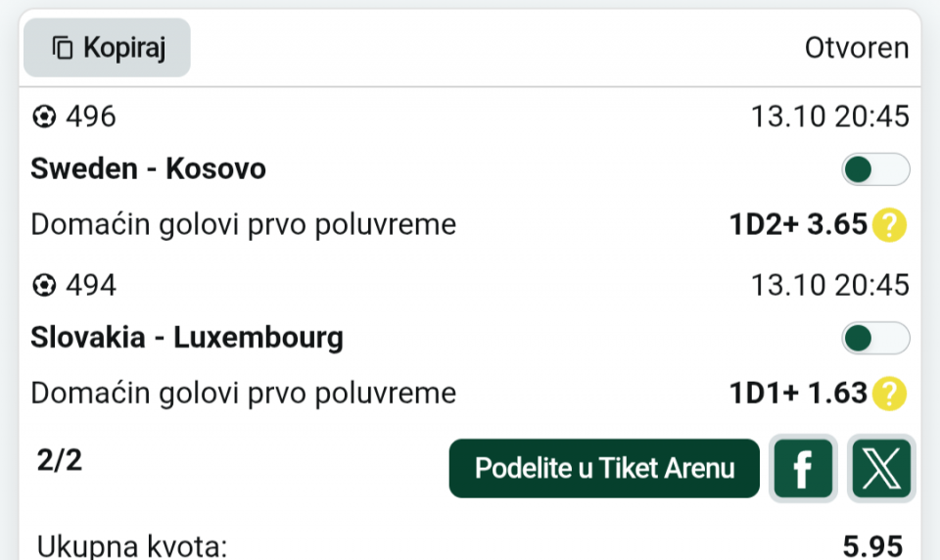Screen dimensions: 940x560
Task: Toggle the Slovakia - Luxembourg match switch
Action: coord(875,339)
